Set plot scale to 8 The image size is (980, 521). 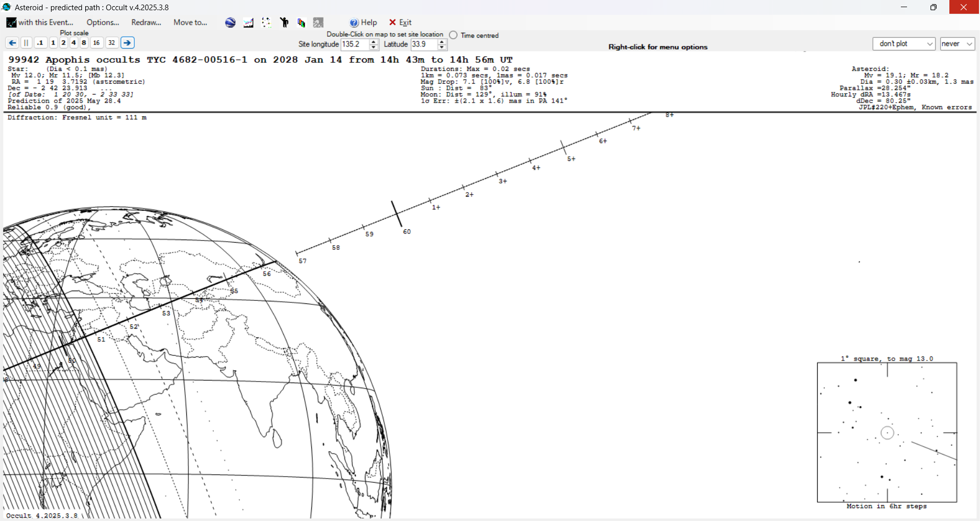[84, 43]
